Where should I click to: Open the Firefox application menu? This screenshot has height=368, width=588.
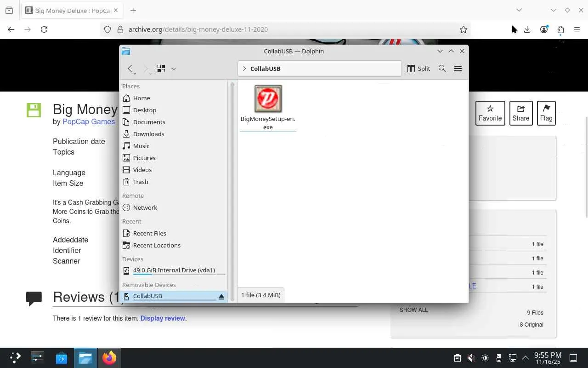[x=577, y=29]
